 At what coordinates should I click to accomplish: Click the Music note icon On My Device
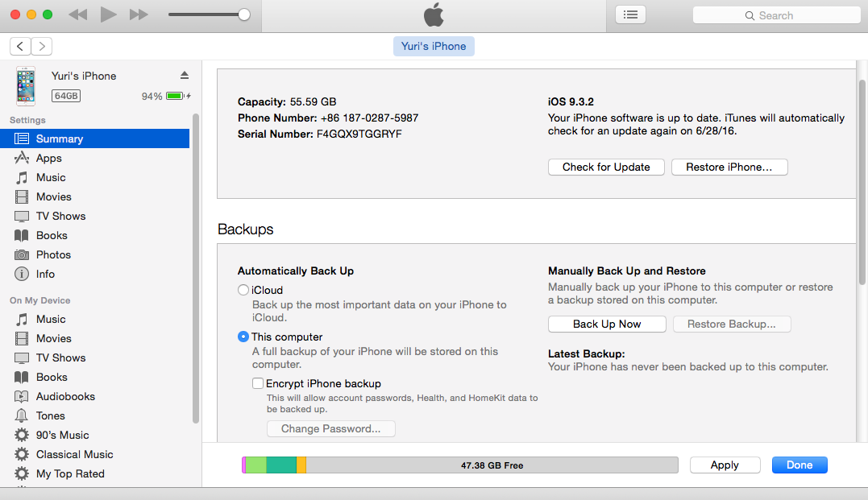(x=22, y=319)
